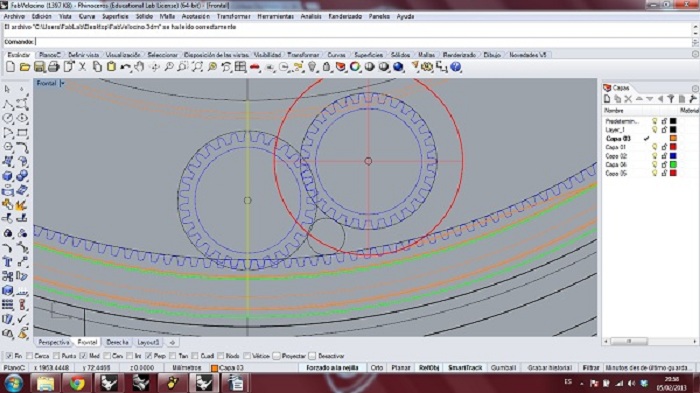Select the Pan hand tool
The image size is (700, 393).
pyautogui.click(x=140, y=67)
